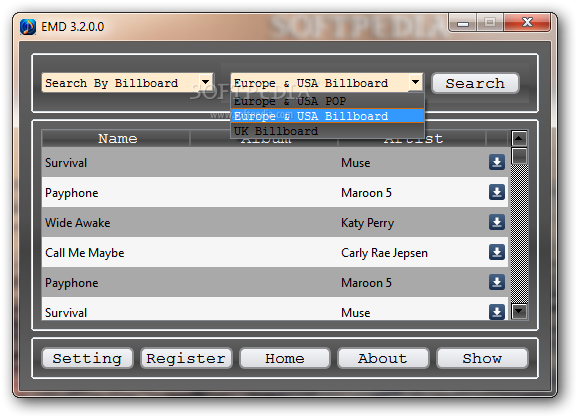
Task: Click the Register button
Action: [x=186, y=358]
